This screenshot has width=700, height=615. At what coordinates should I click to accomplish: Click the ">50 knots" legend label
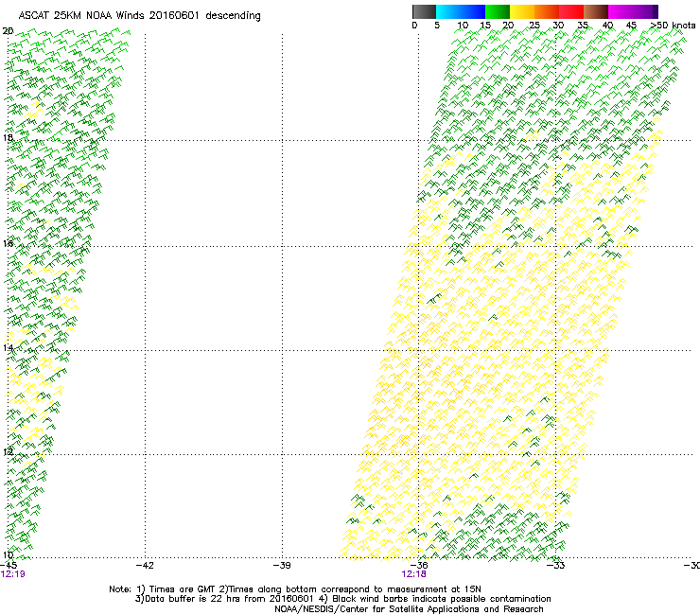pos(673,26)
